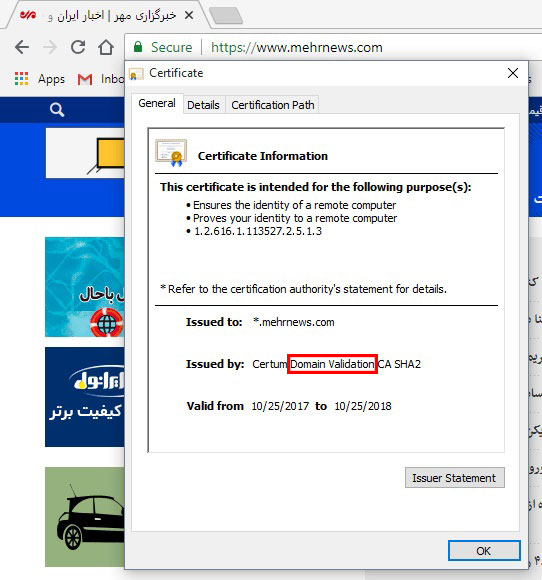Click the Secure label in the address bar

(x=171, y=47)
